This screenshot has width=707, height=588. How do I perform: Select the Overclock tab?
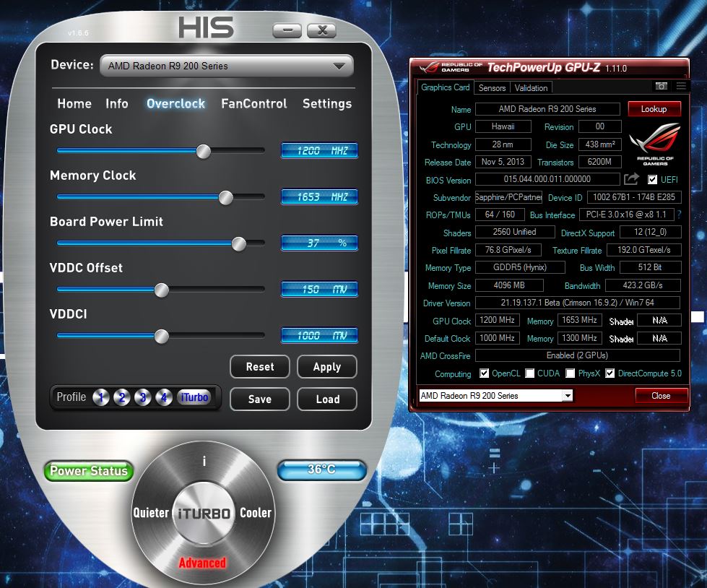pos(176,104)
